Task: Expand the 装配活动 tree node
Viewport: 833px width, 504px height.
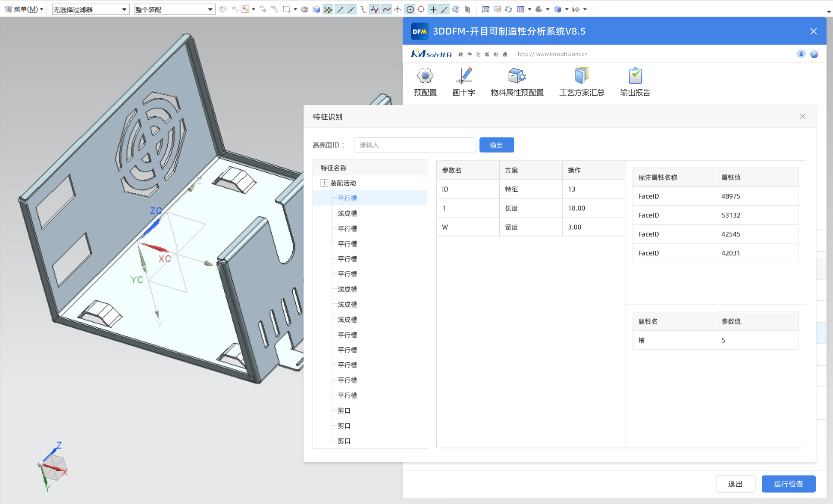Action: coord(324,183)
